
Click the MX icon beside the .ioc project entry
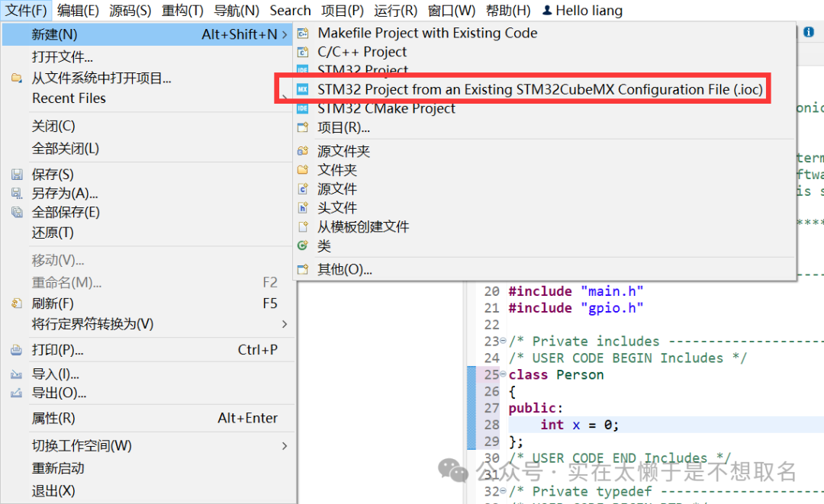pyautogui.click(x=303, y=90)
